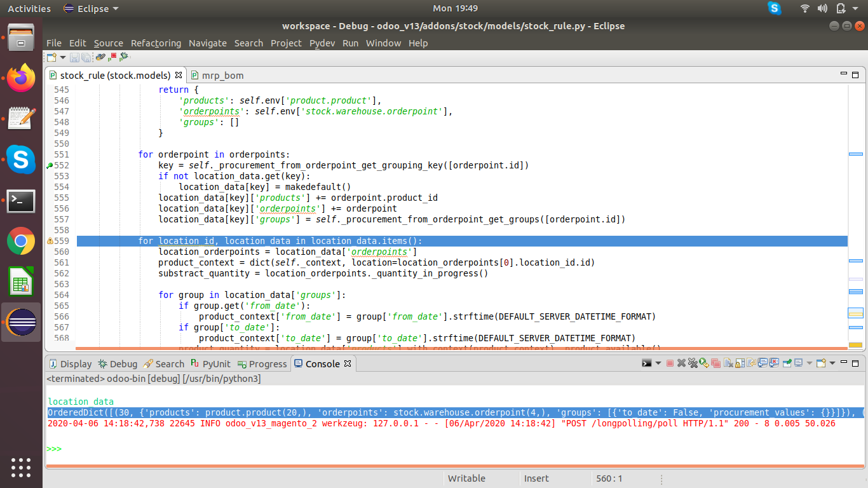This screenshot has height=488, width=868.
Task: Click the Remove All Terminated Launches icon
Action: 693,363
